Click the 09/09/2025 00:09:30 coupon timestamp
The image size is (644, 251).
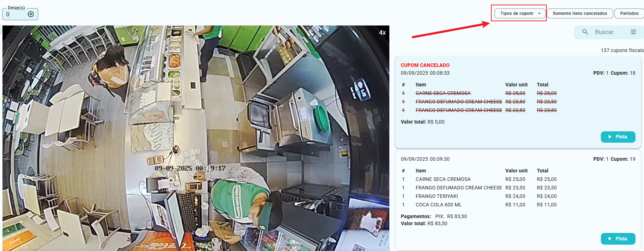[x=425, y=159]
